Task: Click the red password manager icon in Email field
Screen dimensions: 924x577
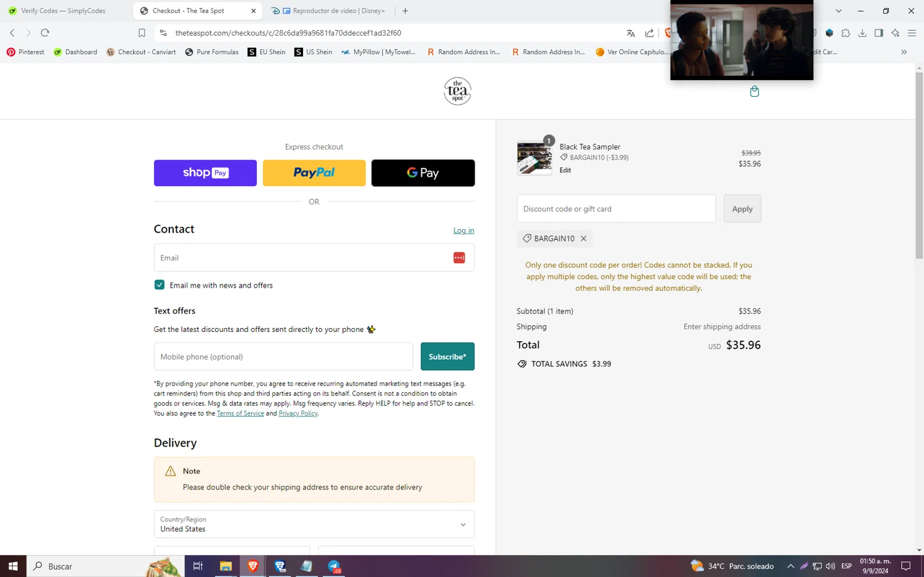Action: click(x=459, y=257)
